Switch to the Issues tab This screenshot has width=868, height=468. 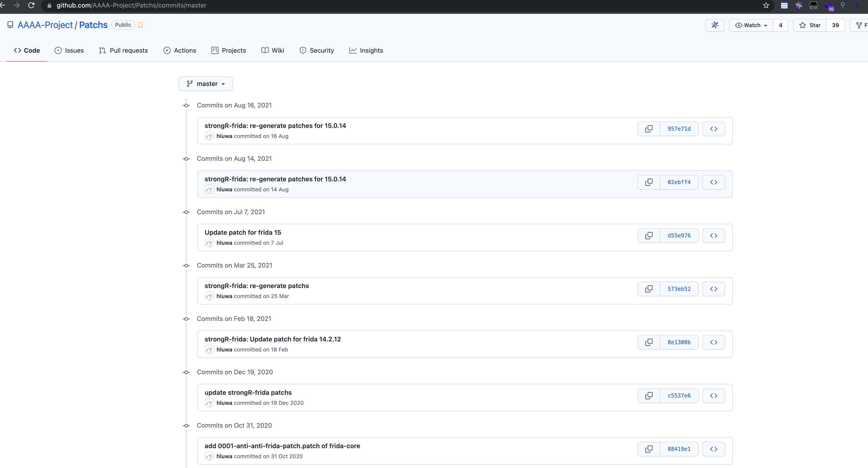69,51
